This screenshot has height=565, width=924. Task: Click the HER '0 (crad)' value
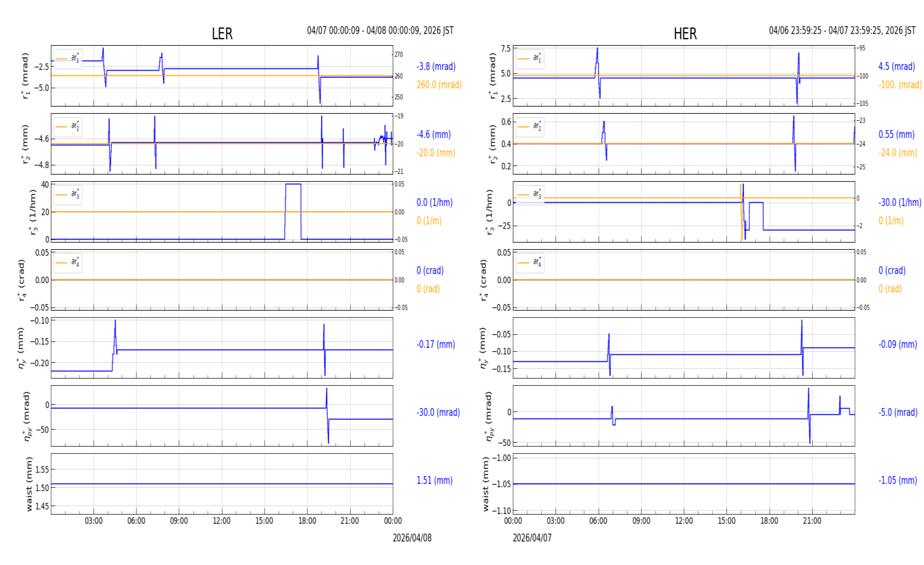click(x=892, y=271)
